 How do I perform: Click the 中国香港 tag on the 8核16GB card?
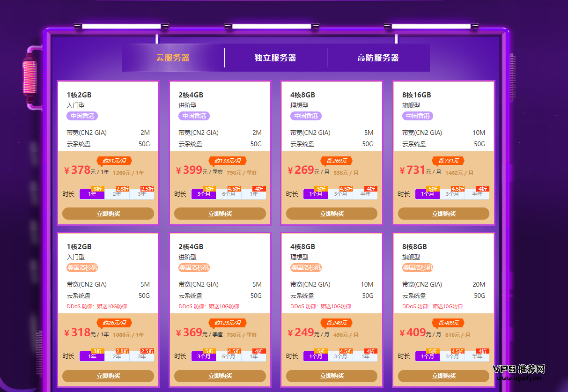click(418, 116)
